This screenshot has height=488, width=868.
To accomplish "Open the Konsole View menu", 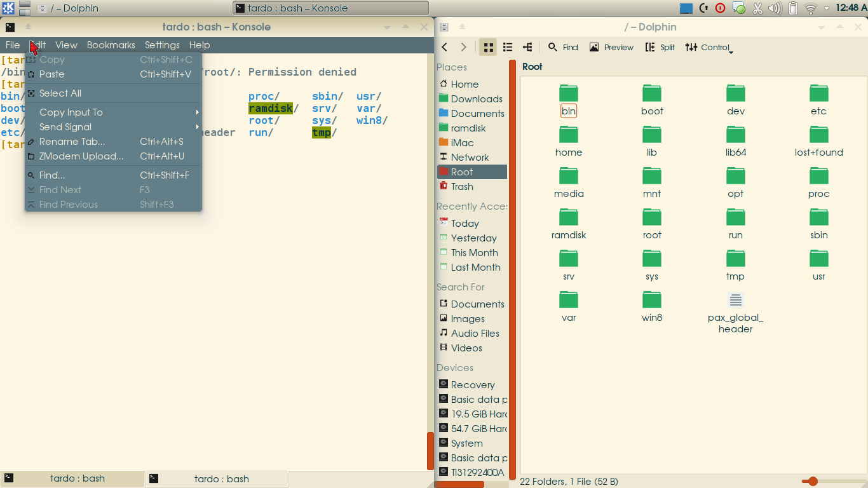I will pos(66,44).
